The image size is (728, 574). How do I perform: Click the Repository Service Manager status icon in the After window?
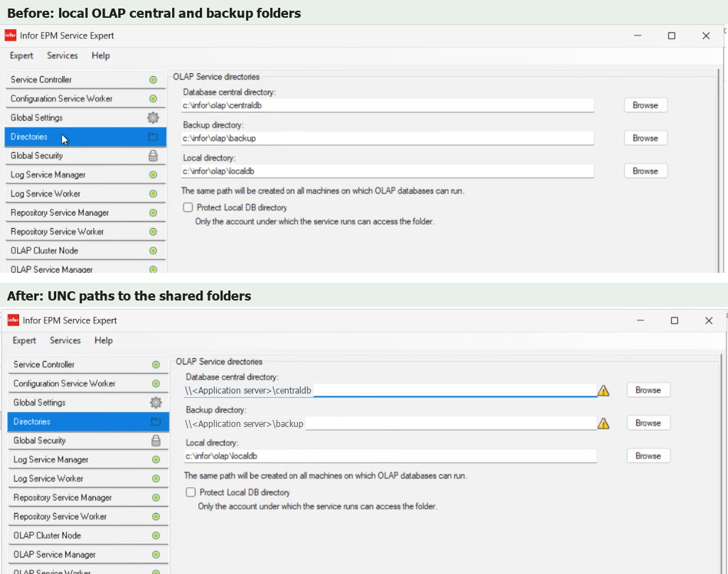pos(156,498)
